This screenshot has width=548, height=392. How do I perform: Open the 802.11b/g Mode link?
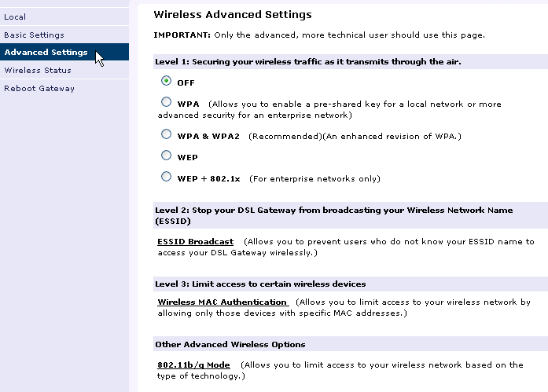193,365
